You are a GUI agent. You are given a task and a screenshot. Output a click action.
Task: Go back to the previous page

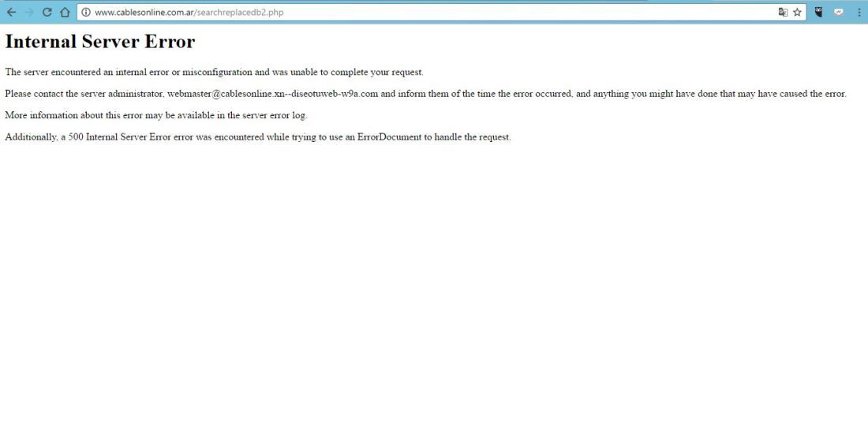[x=11, y=12]
